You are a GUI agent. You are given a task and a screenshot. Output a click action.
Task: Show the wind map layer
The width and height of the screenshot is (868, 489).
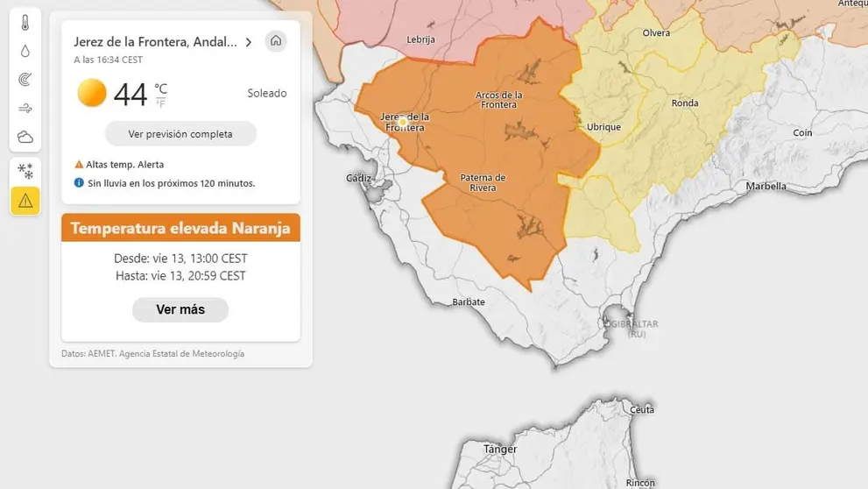[25, 109]
